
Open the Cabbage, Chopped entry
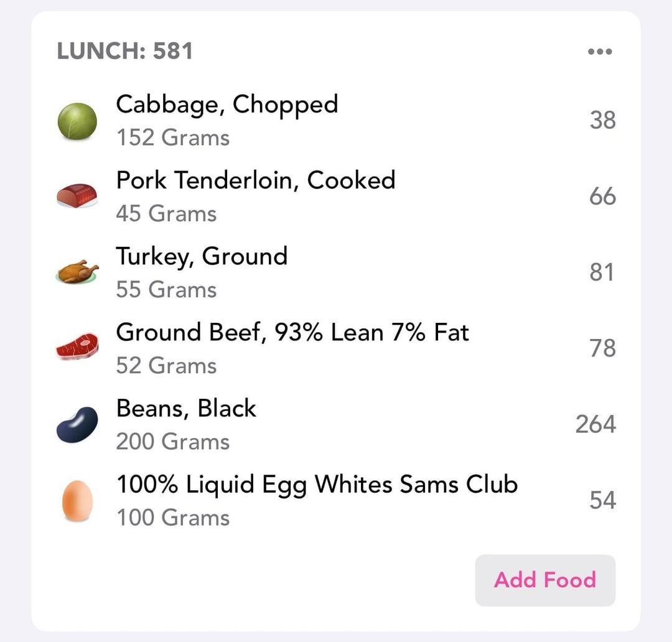click(226, 105)
